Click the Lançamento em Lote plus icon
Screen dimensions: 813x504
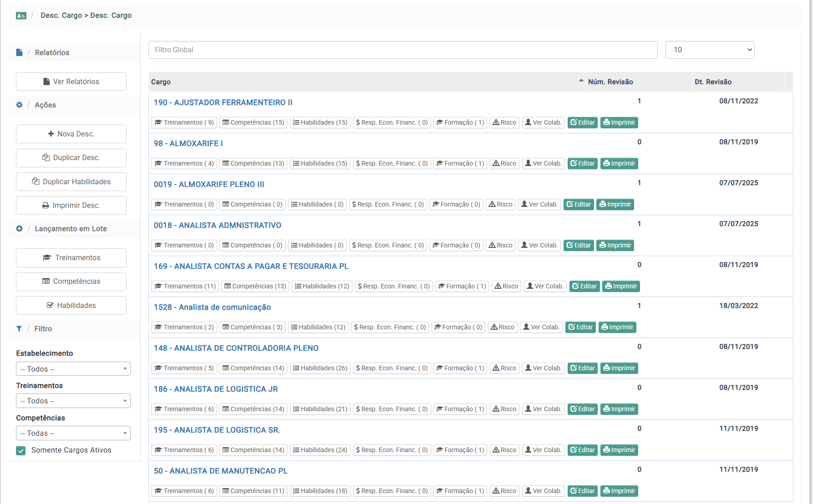(19, 229)
